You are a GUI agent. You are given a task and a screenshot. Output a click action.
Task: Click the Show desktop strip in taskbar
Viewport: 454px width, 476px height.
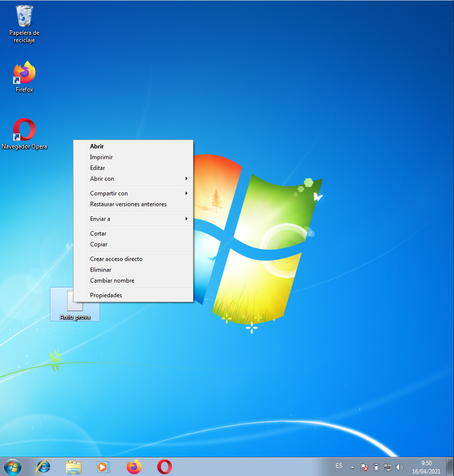click(451, 467)
